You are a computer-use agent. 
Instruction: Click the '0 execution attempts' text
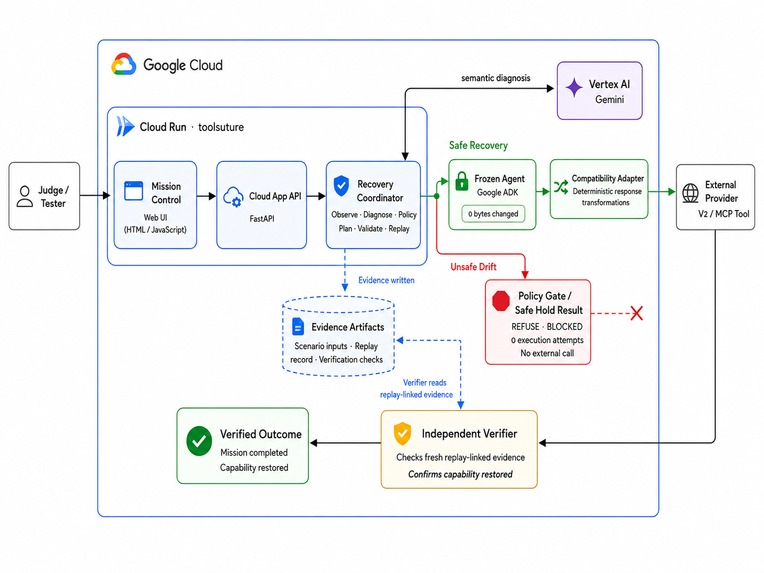[547, 340]
